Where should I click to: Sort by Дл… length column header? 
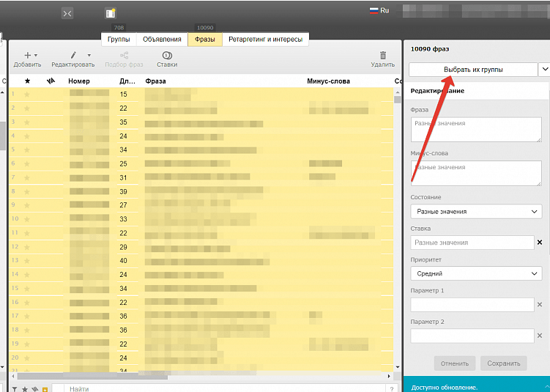point(127,81)
